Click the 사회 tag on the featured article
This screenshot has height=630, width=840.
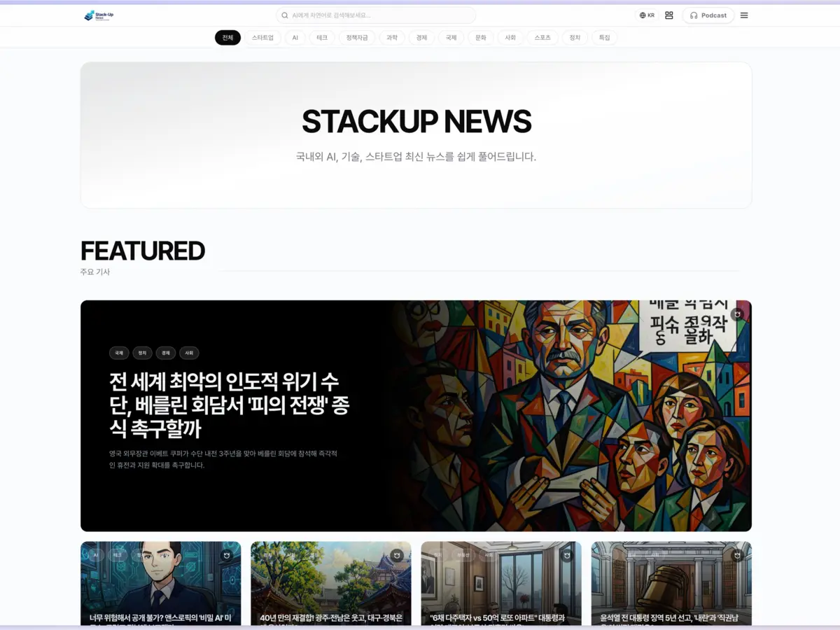coord(189,353)
